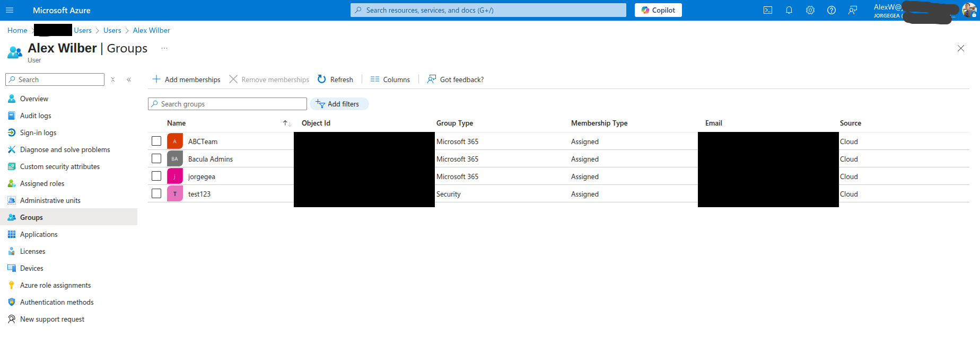Refresh the groups list

[x=335, y=79]
